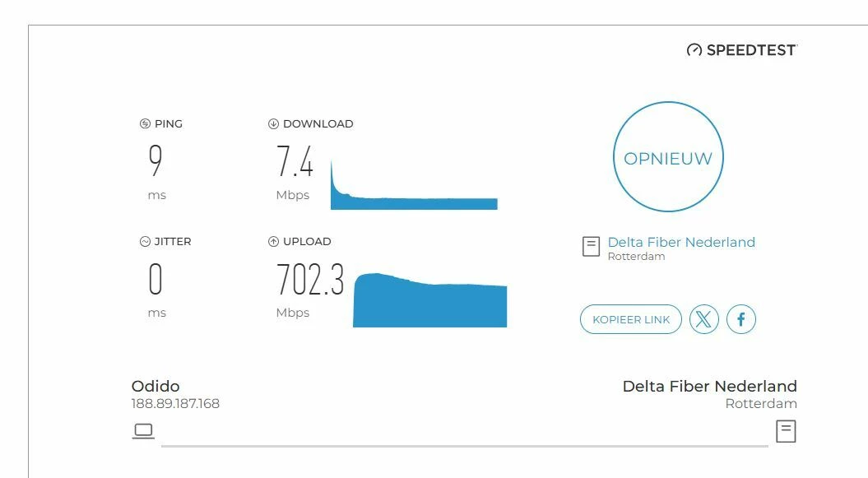Click the OPNIEUW circle to rerun test
The height and width of the screenshot is (478, 868).
tap(668, 156)
